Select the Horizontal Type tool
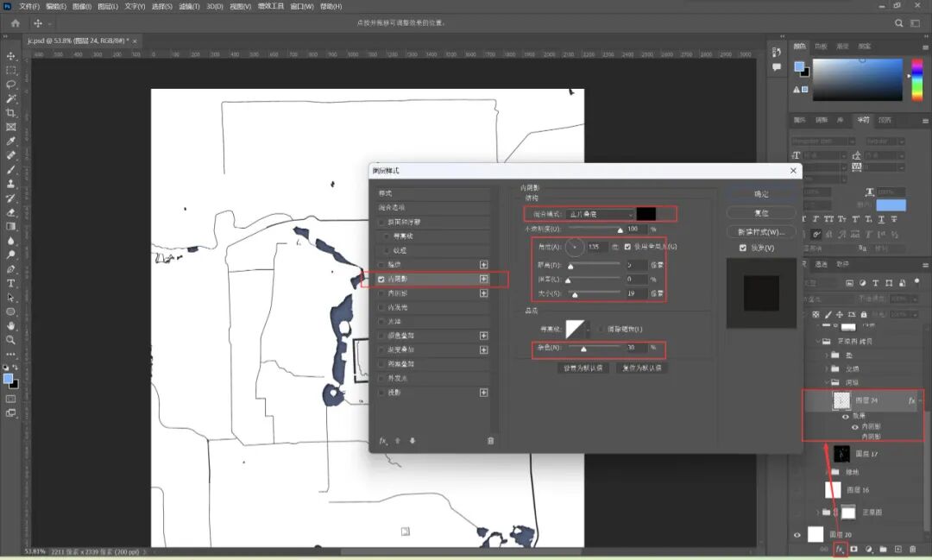 [x=10, y=284]
